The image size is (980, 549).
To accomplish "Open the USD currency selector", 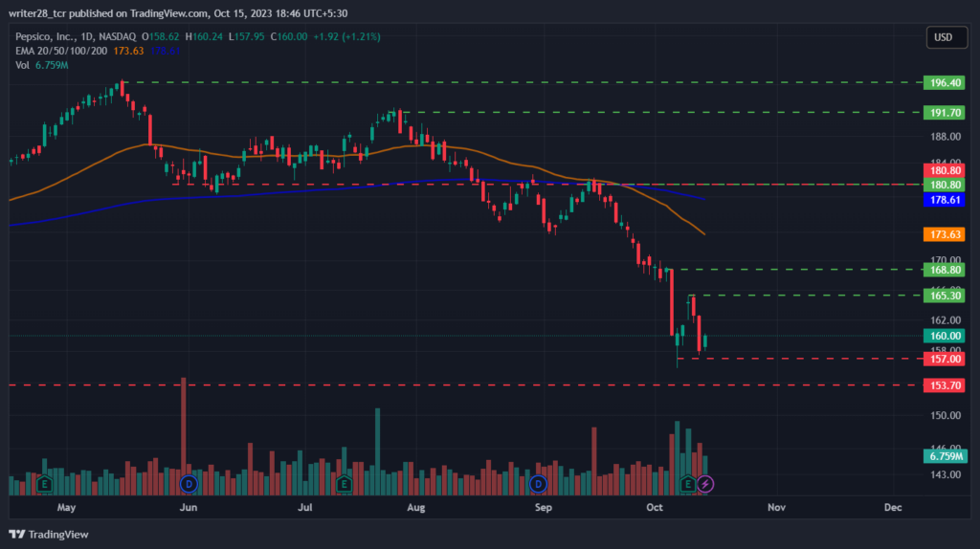I will (x=947, y=37).
